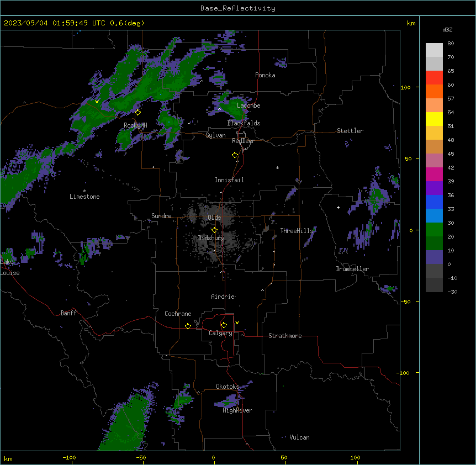Click the orange 60 dBZ legend swatch

click(434, 91)
